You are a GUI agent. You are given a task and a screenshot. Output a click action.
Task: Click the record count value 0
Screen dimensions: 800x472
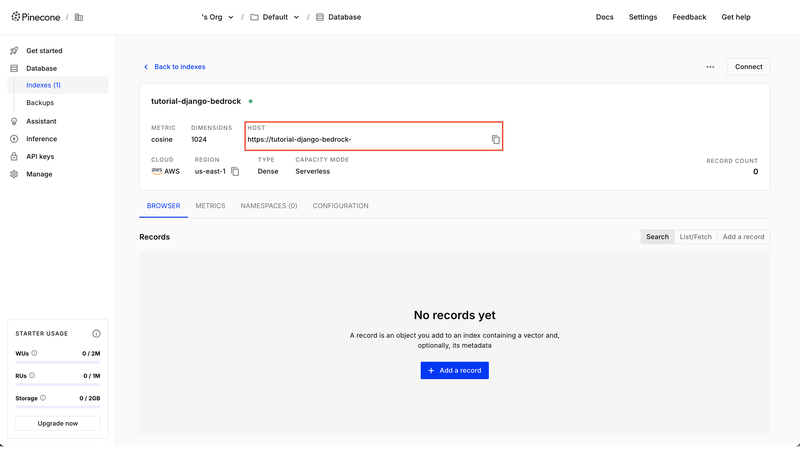[756, 172]
